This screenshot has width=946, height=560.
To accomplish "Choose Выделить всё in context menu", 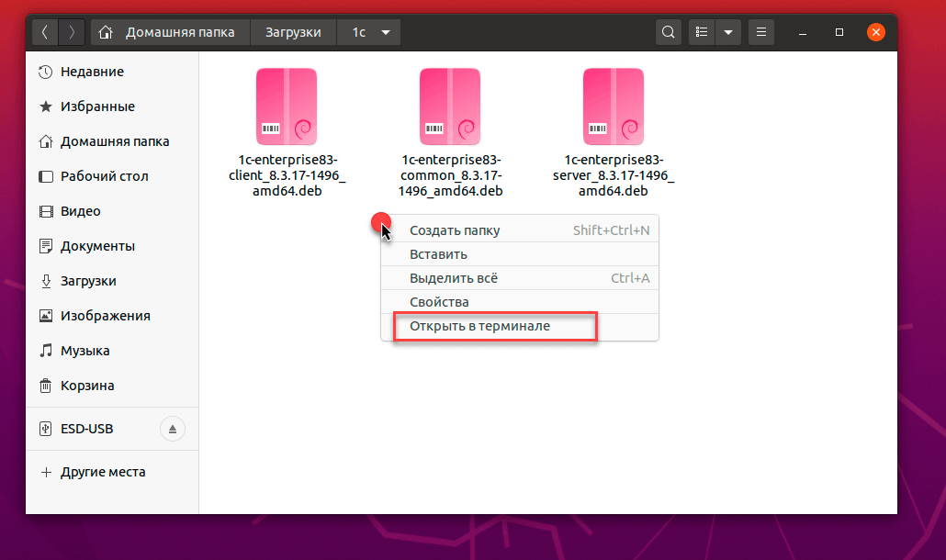I will pyautogui.click(x=520, y=278).
